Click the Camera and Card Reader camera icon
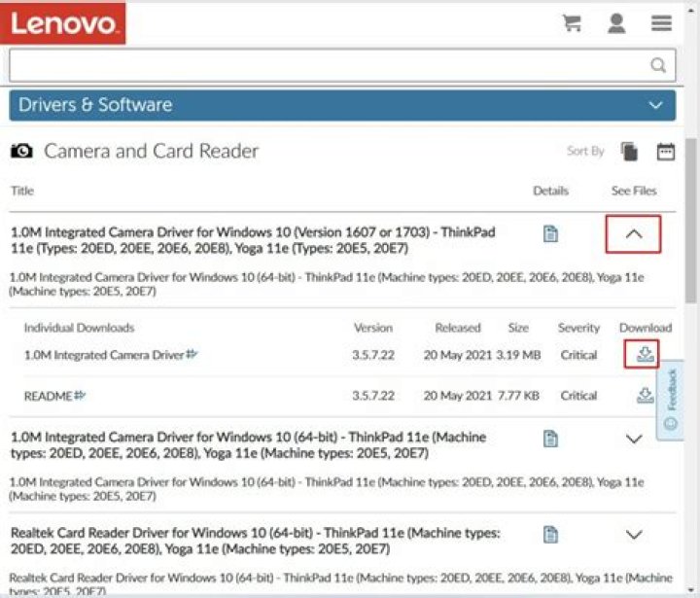700x598 pixels. [21, 151]
